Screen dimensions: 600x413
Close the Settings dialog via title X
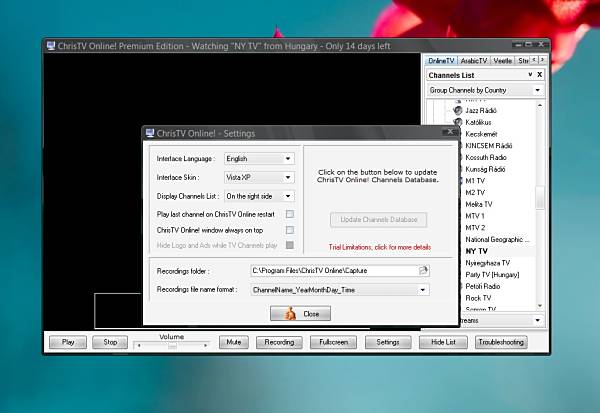450,132
